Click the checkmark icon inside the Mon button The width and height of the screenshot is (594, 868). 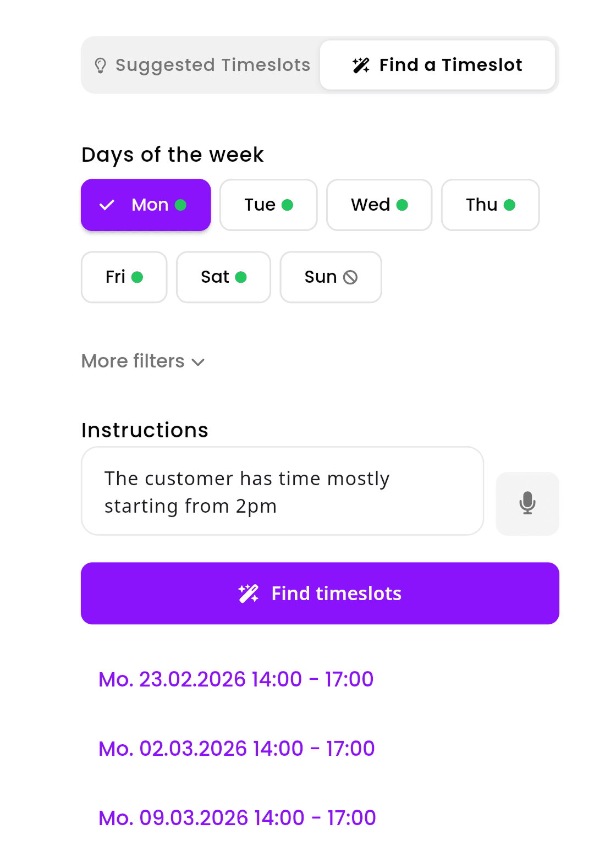[x=108, y=204]
